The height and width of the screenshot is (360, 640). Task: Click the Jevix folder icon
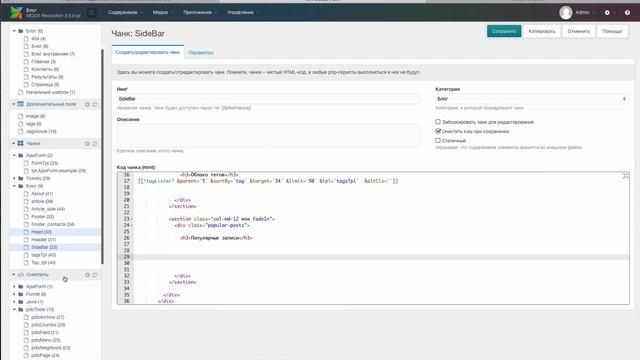click(x=21, y=302)
